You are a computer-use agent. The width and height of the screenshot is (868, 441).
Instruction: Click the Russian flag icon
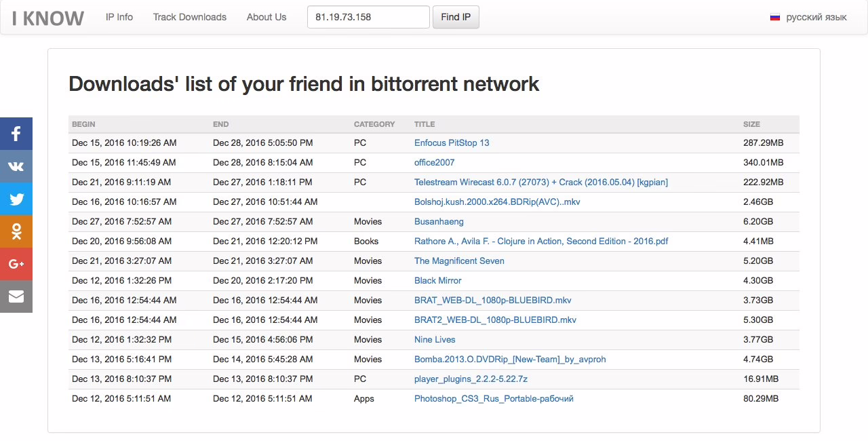click(x=775, y=18)
